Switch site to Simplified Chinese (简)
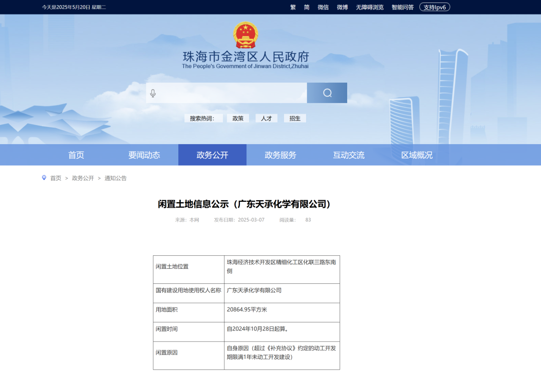 tap(307, 7)
